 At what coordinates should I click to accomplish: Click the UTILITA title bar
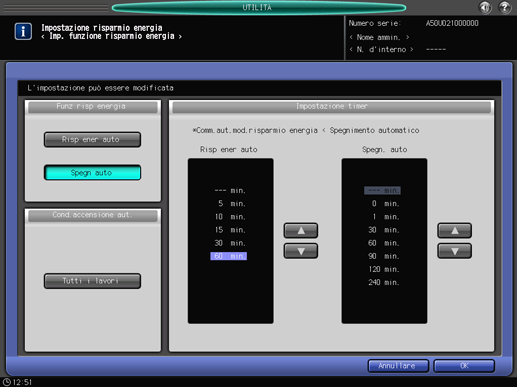coord(259,7)
